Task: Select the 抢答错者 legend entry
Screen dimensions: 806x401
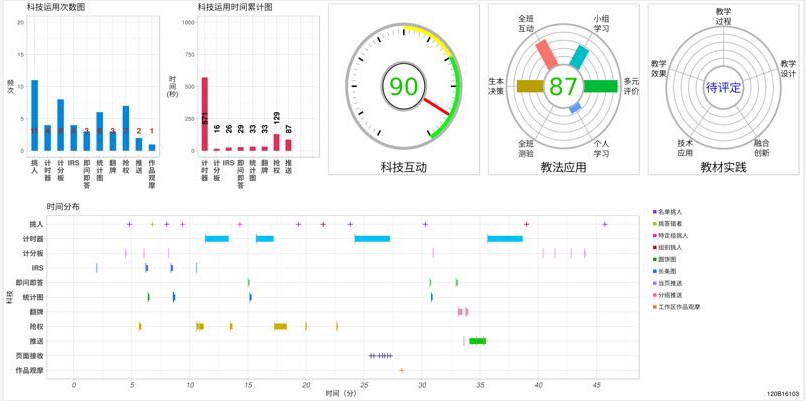Action: 680,224
